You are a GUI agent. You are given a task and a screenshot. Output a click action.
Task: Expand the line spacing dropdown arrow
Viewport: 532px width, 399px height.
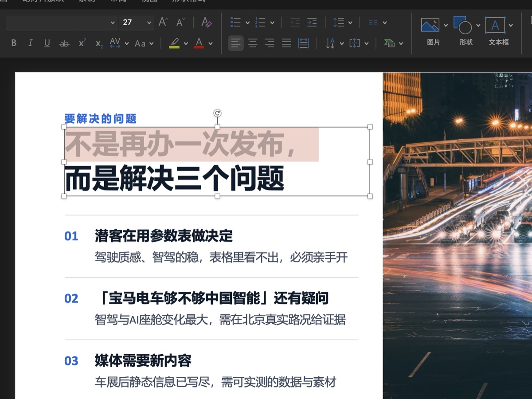click(x=350, y=23)
